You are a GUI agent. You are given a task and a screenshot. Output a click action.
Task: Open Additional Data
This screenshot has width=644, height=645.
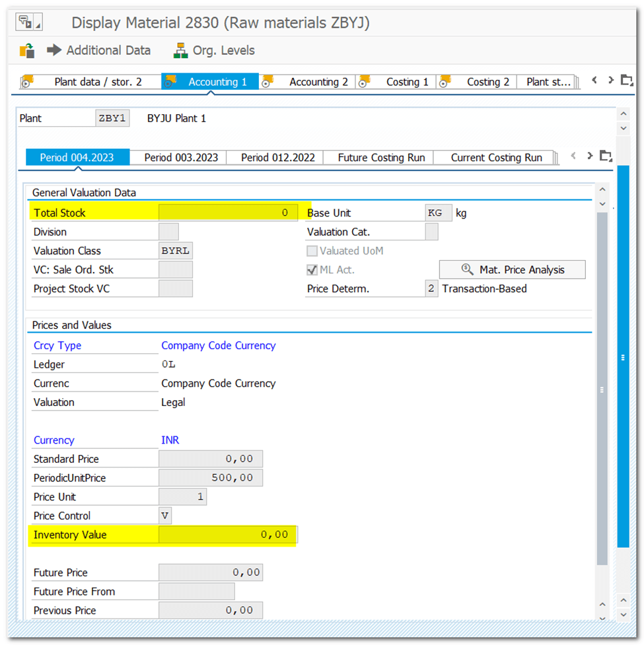[x=99, y=50]
